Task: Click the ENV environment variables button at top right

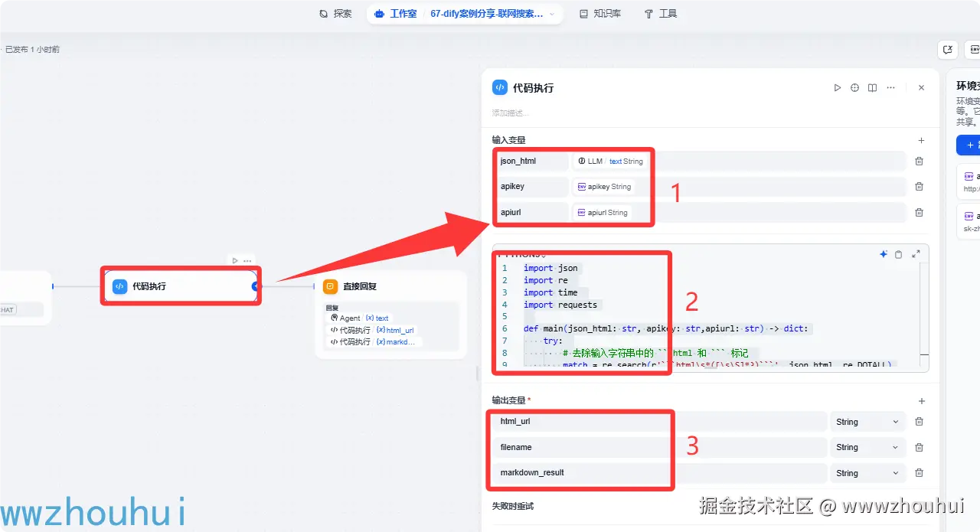Action: [974, 50]
